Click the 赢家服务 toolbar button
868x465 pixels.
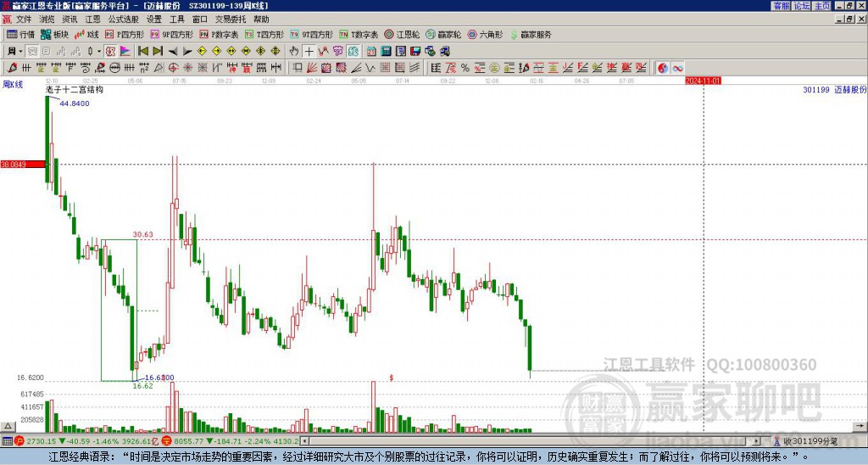(531, 34)
